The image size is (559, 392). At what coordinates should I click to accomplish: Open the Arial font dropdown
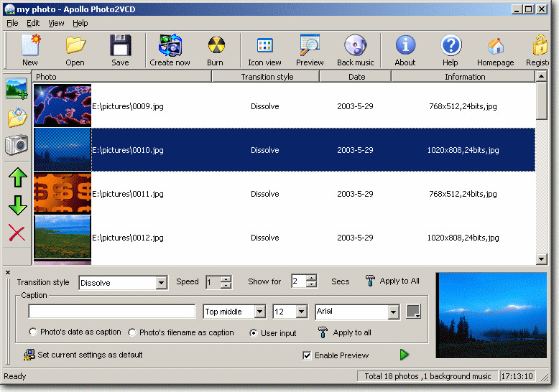pyautogui.click(x=393, y=312)
